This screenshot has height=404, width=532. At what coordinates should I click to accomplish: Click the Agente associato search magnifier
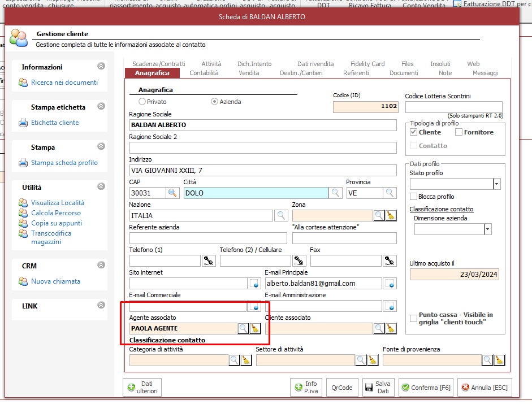[243, 328]
